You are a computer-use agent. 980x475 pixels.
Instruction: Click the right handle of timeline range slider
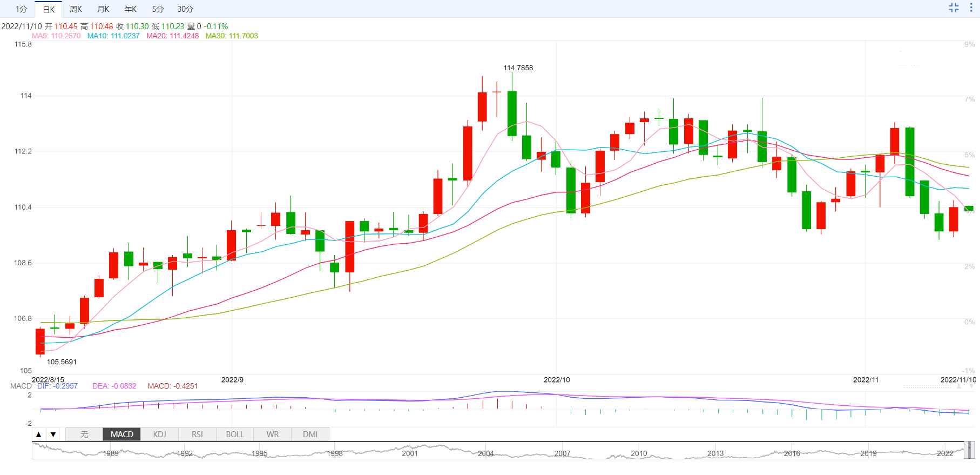pos(972,450)
